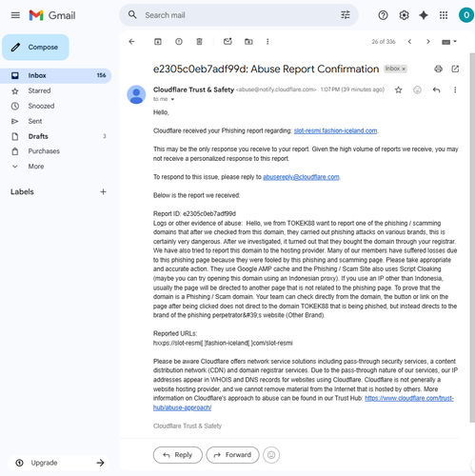Click the '1:07 PM (39 minutes ago)' timestamp

coord(352,89)
